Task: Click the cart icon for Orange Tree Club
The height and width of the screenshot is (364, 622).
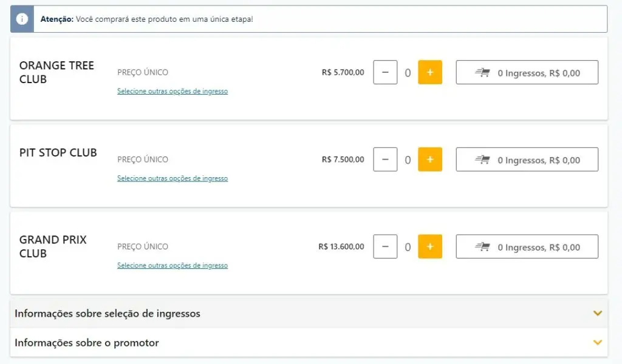Action: click(x=483, y=72)
